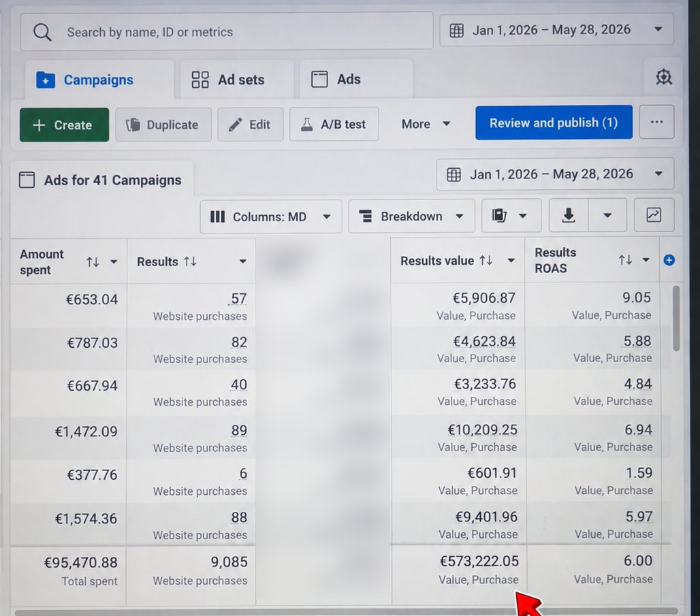This screenshot has width=700, height=616.
Task: Expand the More dropdown menu
Action: (426, 124)
